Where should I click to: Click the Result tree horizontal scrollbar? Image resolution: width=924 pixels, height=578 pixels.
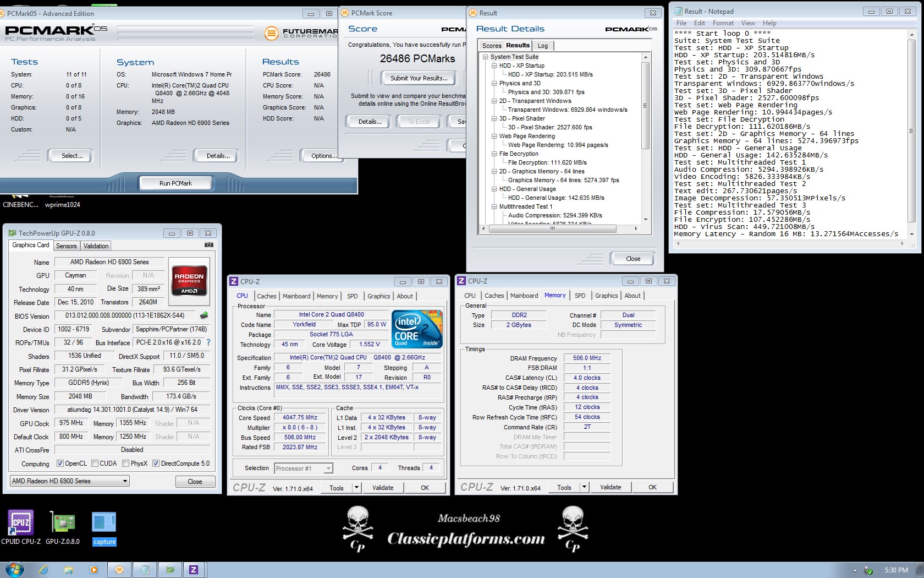click(559, 228)
